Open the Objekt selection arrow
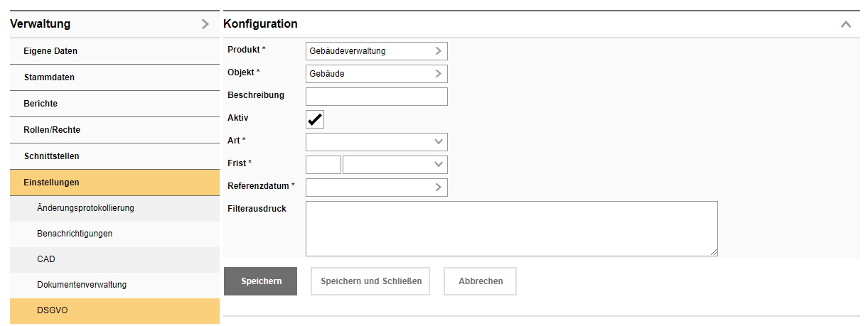The height and width of the screenshot is (326, 868). point(439,74)
